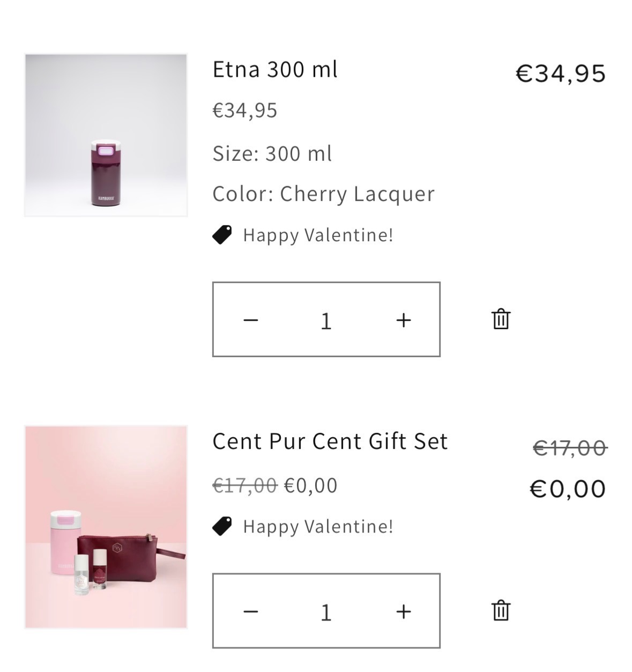Click the Size: 300 ml option text

[272, 154]
